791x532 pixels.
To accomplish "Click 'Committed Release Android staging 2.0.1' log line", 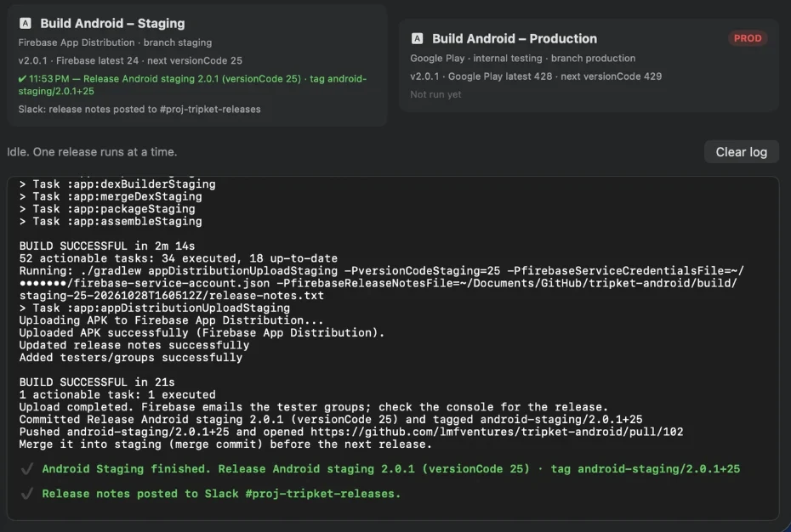I will (x=331, y=419).
